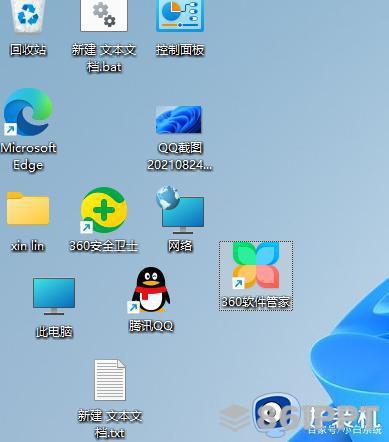Image resolution: width=389 pixels, height=442 pixels.
Task: Click the empty blue desktop wallpaper area
Action: click(x=300, y=117)
